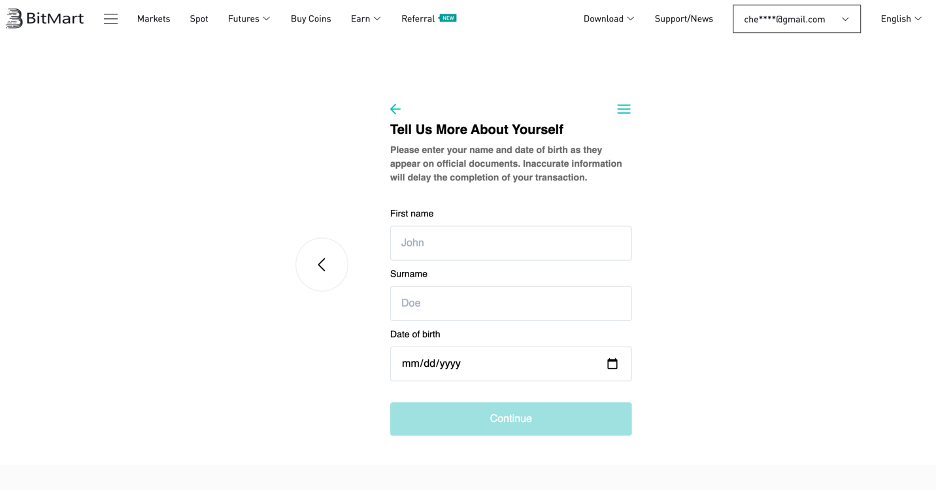The width and height of the screenshot is (936, 490).
Task: Open the Spot menu item
Action: [x=199, y=19]
